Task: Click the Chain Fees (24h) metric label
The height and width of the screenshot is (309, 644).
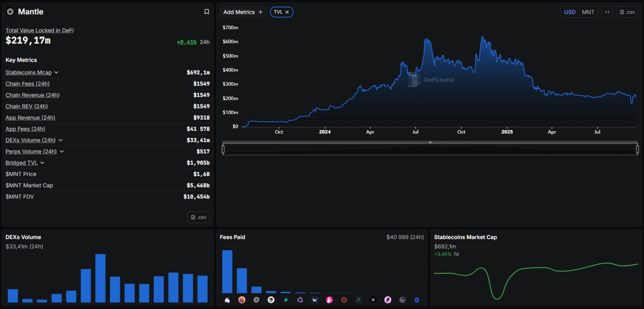Action: (x=28, y=84)
